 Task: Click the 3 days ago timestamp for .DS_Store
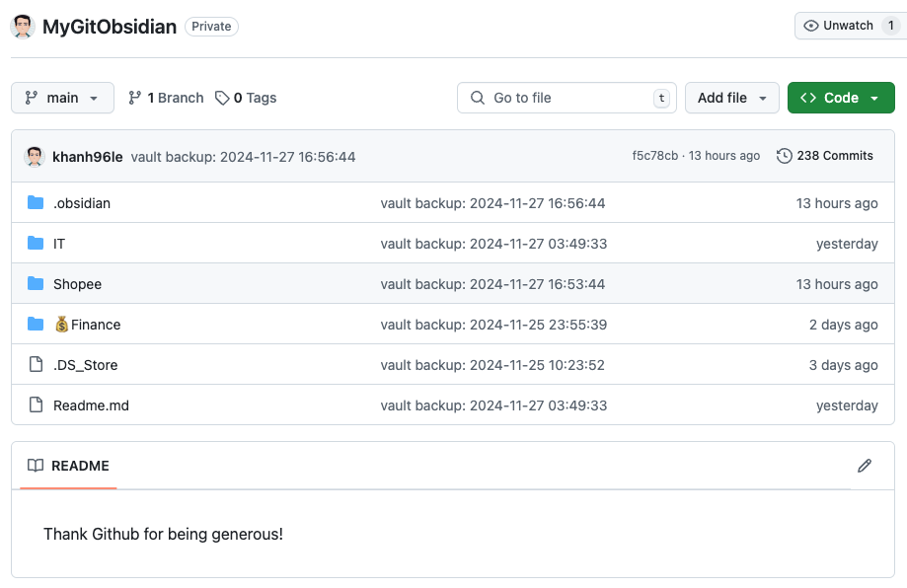click(844, 365)
